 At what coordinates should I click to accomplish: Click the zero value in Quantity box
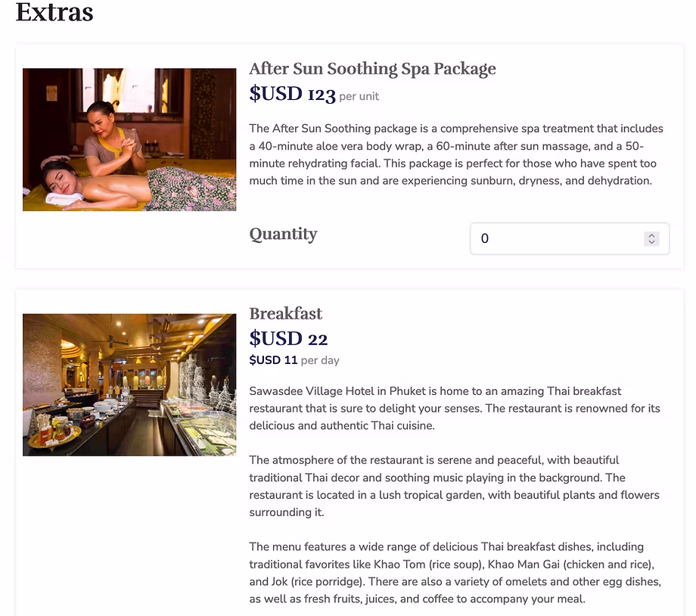pos(485,238)
